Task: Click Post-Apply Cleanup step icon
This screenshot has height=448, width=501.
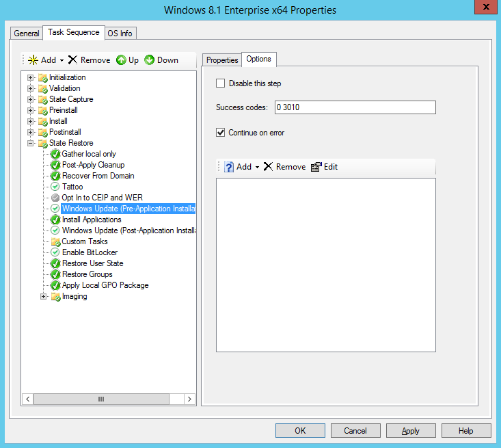Action: (x=55, y=165)
